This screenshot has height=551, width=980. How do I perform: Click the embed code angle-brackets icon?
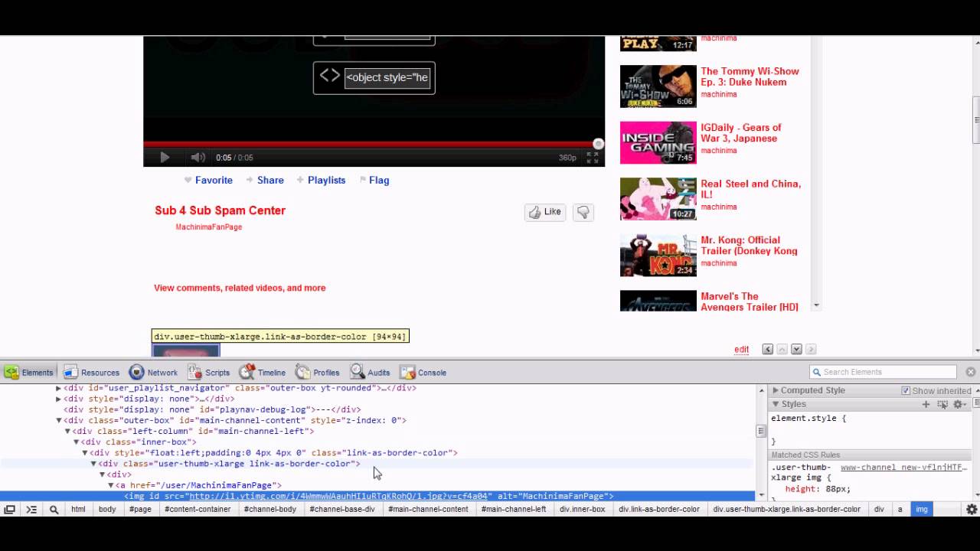[330, 76]
